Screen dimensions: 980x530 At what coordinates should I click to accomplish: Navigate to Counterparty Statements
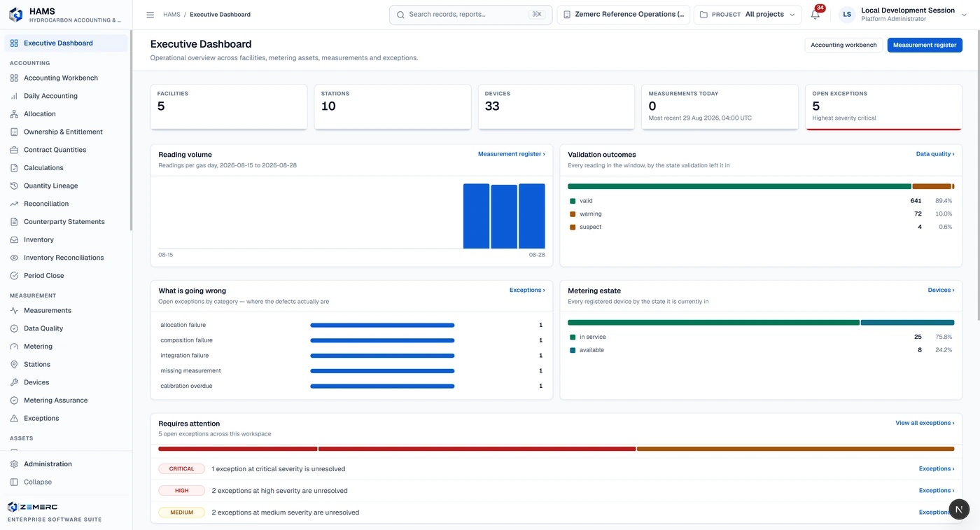pos(66,222)
